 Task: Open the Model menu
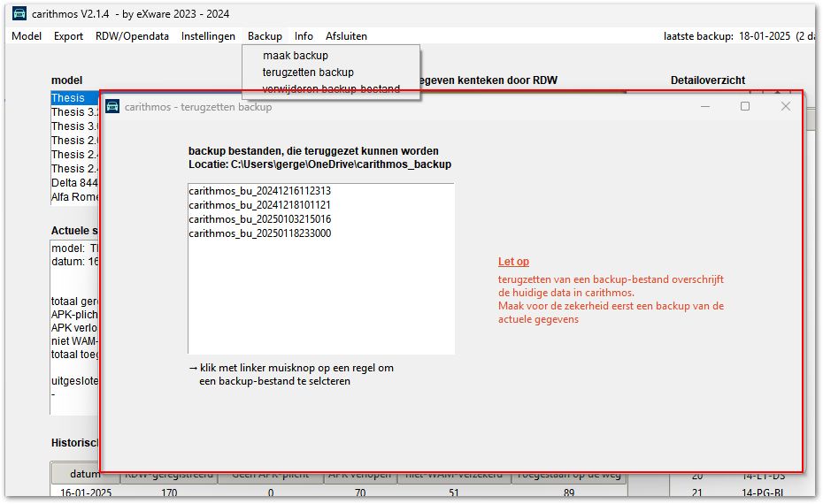27,36
